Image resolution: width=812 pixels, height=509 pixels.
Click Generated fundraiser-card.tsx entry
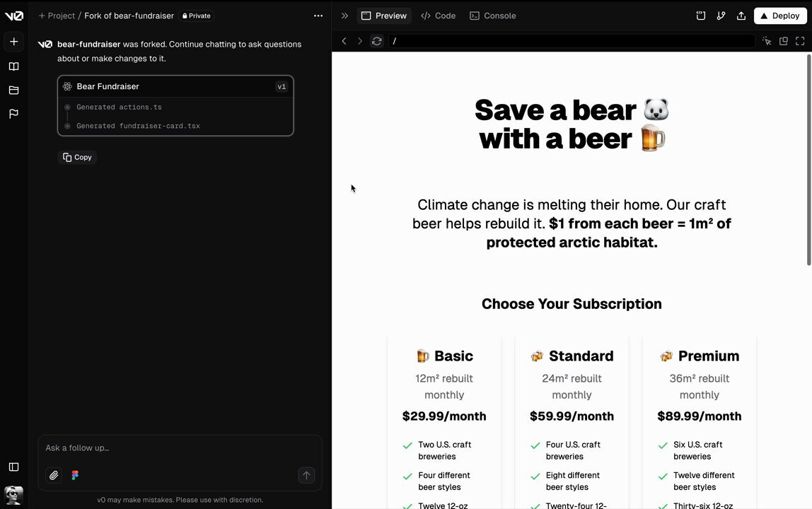(x=138, y=126)
